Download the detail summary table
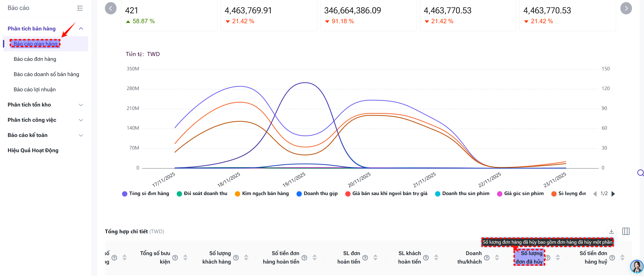 611,231
